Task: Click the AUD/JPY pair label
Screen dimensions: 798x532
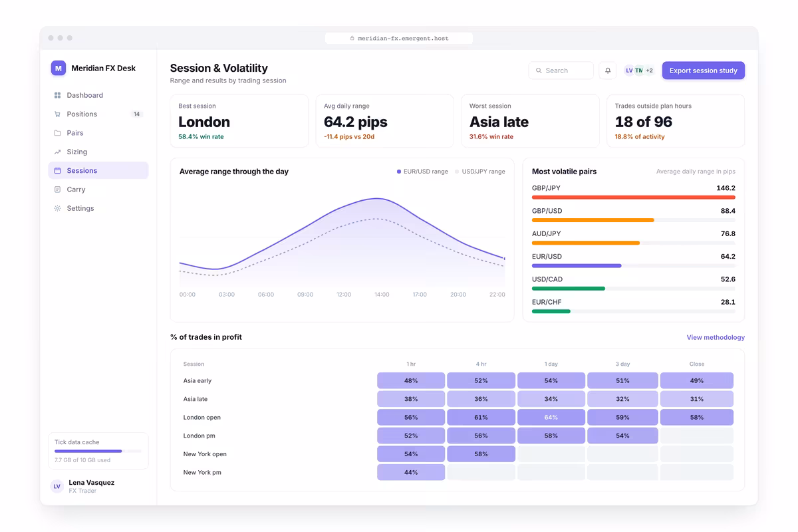Action: point(547,234)
